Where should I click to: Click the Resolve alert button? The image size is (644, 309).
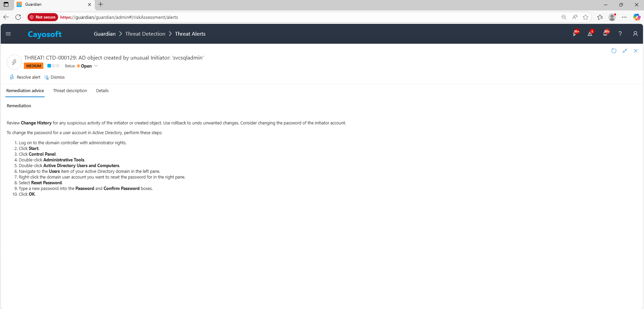25,77
